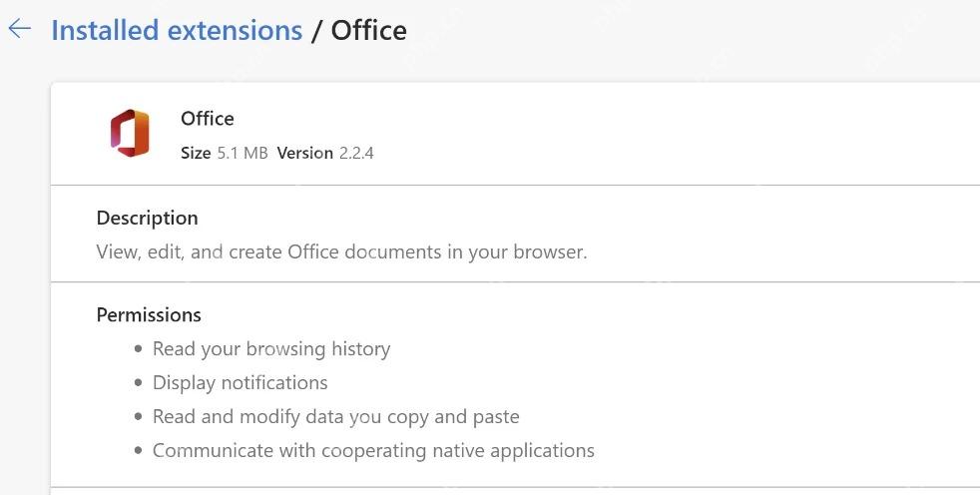Select Read and modify data you copy and paste

point(335,417)
